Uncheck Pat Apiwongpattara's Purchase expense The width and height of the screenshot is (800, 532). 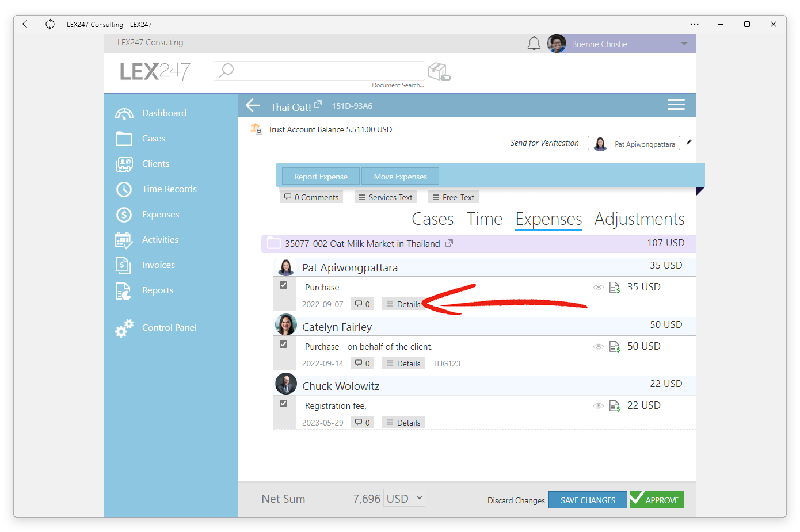point(284,285)
